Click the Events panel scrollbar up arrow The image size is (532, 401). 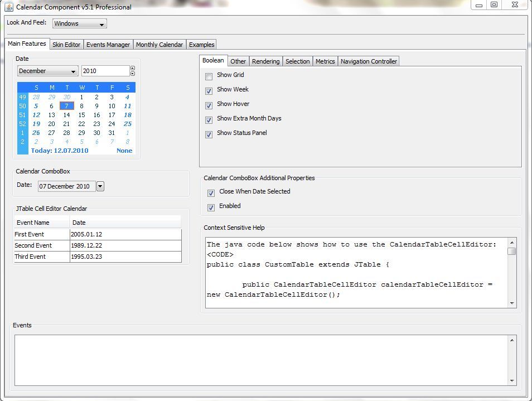(x=511, y=340)
